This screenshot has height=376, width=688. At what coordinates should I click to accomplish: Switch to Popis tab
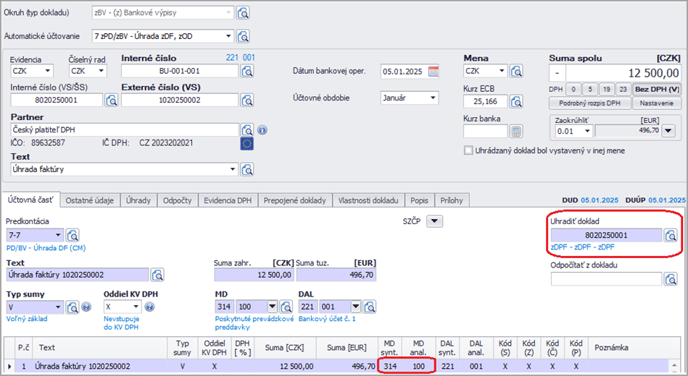[419, 201]
